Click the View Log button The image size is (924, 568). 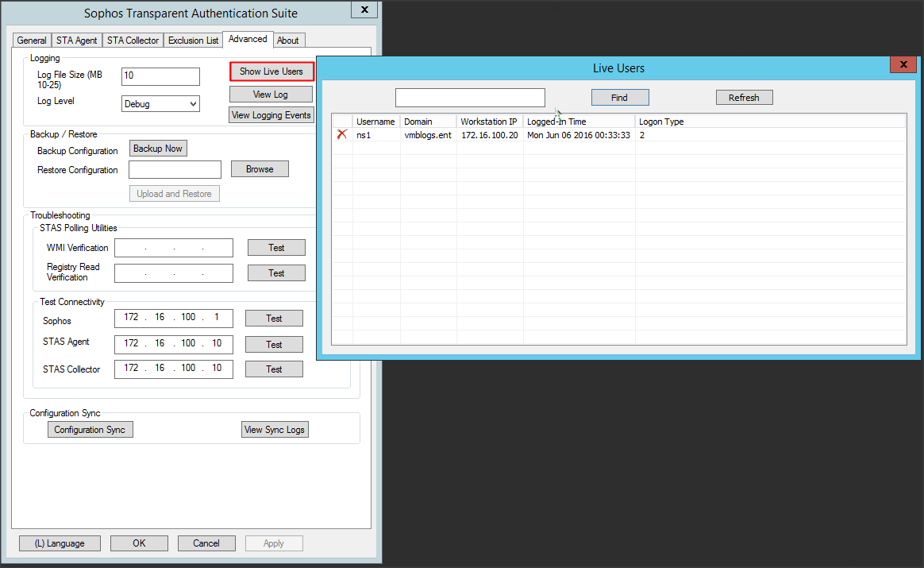[x=271, y=95]
